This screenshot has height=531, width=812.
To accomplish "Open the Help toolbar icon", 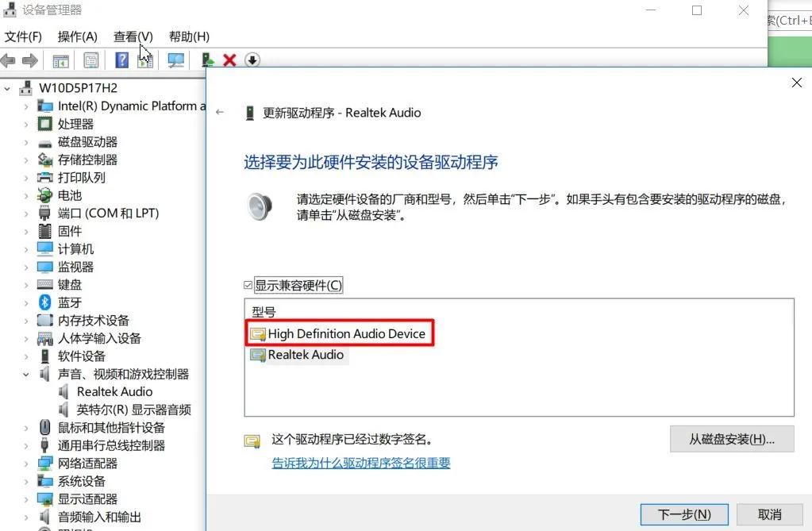I will (119, 60).
